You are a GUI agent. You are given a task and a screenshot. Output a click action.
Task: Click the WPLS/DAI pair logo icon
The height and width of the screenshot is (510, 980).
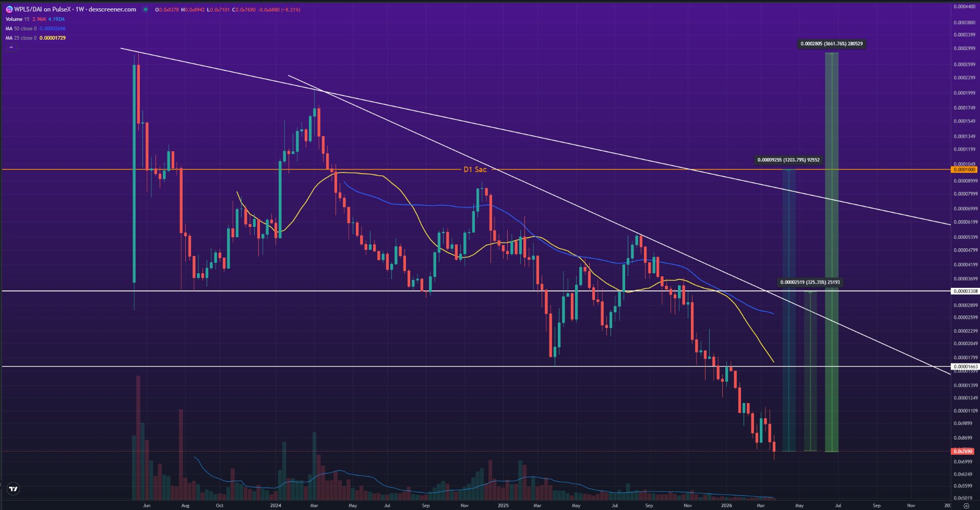9,9
